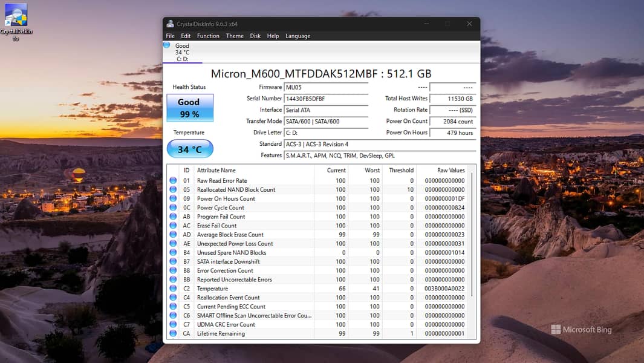Click the status orb in the C2 Temperature row
644x363 pixels.
point(173,289)
